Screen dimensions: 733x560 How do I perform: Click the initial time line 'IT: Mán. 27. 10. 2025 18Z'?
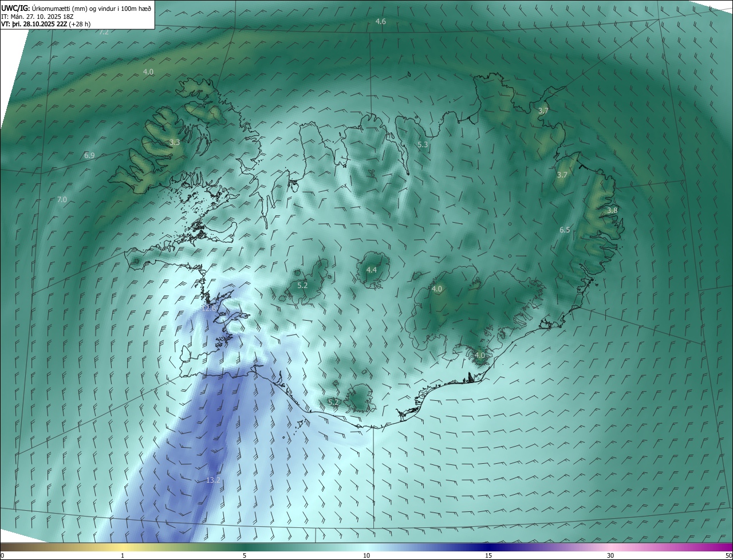coord(38,17)
